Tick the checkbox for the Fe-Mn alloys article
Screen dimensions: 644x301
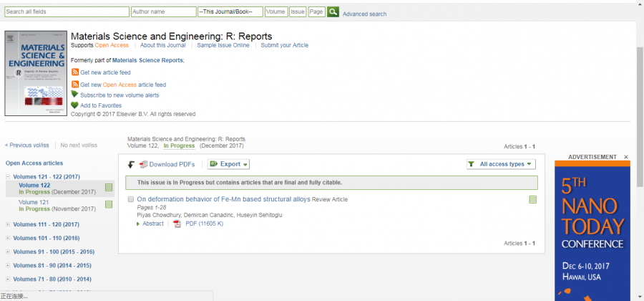(x=130, y=199)
